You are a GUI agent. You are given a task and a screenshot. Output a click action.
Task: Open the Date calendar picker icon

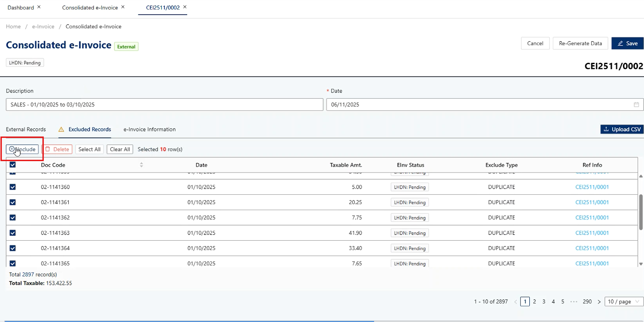(636, 105)
